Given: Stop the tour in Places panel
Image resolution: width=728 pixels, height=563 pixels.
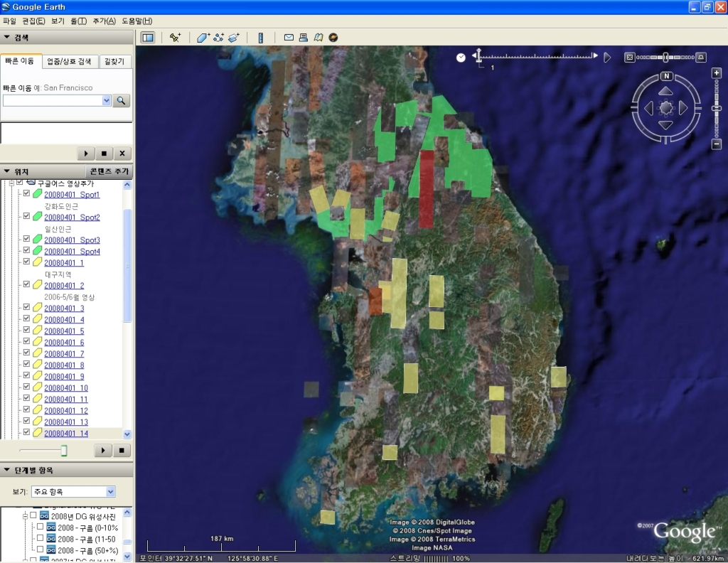Looking at the screenshot, I should [x=122, y=450].
